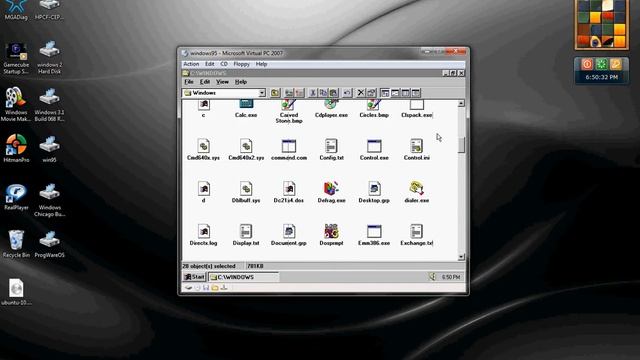Select the command.com file icon
The width and height of the screenshot is (640, 360).
(289, 149)
